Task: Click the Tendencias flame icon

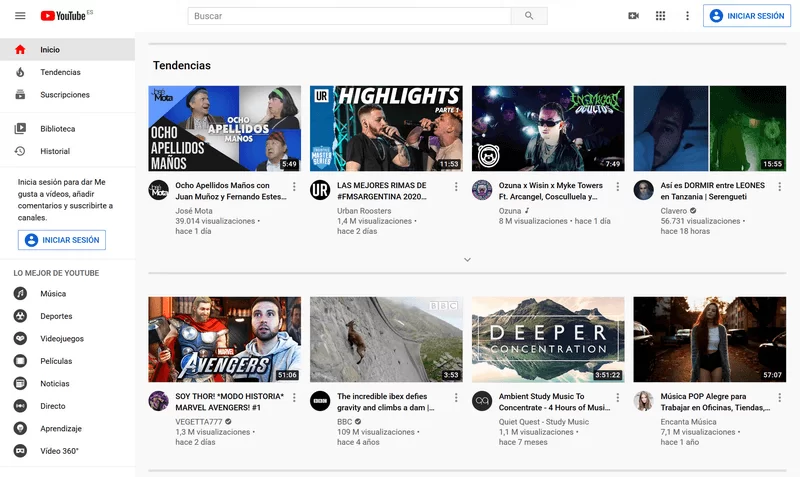Action: (20, 72)
